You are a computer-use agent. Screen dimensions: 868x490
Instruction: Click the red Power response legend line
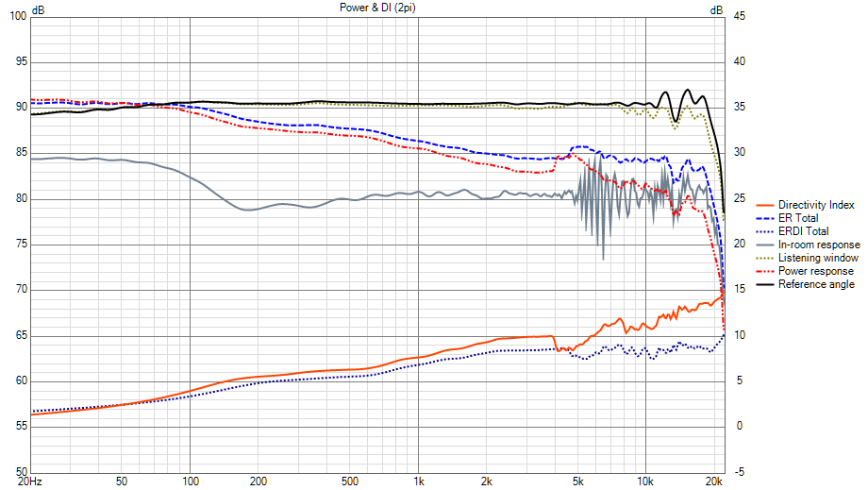pos(765,272)
